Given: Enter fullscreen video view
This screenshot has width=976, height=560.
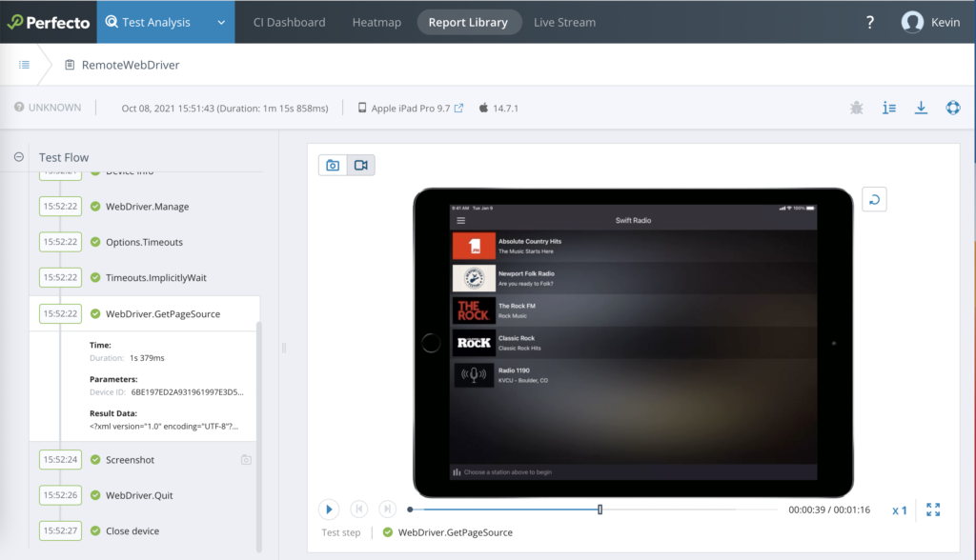Looking at the screenshot, I should pyautogui.click(x=933, y=510).
